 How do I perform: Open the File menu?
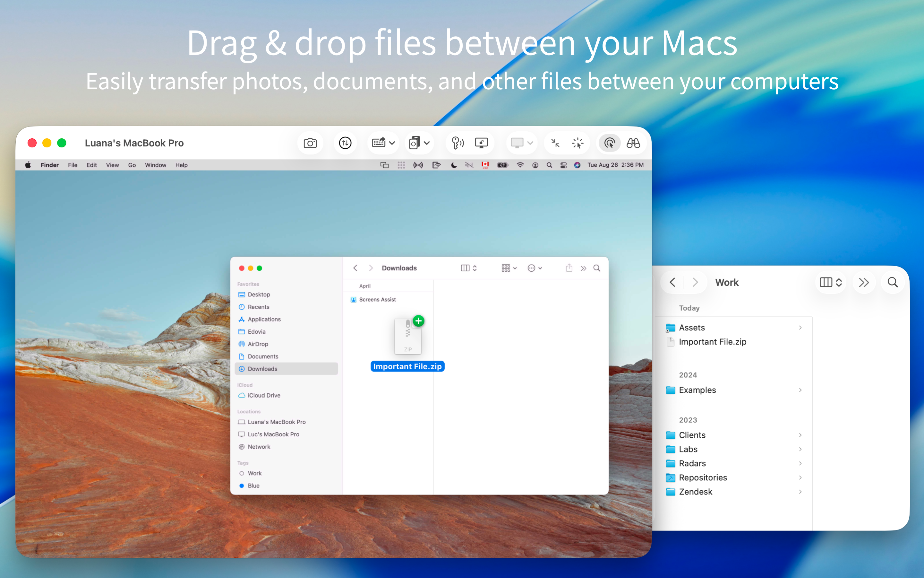pos(73,165)
